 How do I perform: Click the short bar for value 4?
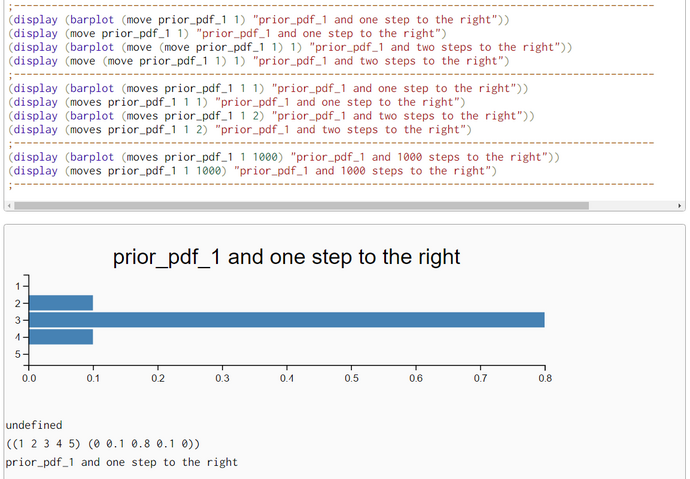61,337
